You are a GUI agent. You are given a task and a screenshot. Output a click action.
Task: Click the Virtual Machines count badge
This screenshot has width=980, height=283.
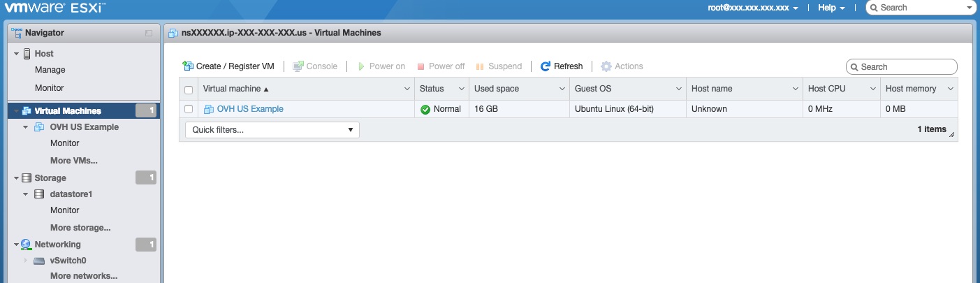pos(146,110)
